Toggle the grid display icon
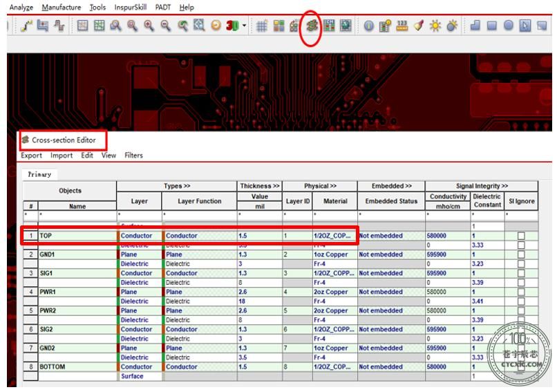 coord(262,26)
